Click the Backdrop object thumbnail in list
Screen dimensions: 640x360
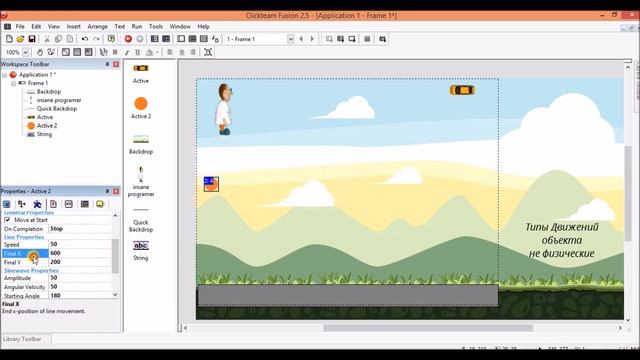click(141, 139)
